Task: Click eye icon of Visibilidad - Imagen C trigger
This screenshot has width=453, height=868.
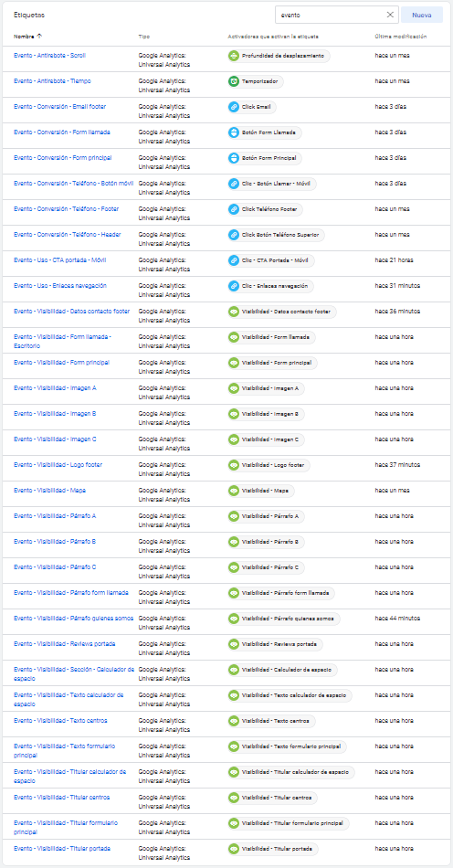Action: pos(234,439)
